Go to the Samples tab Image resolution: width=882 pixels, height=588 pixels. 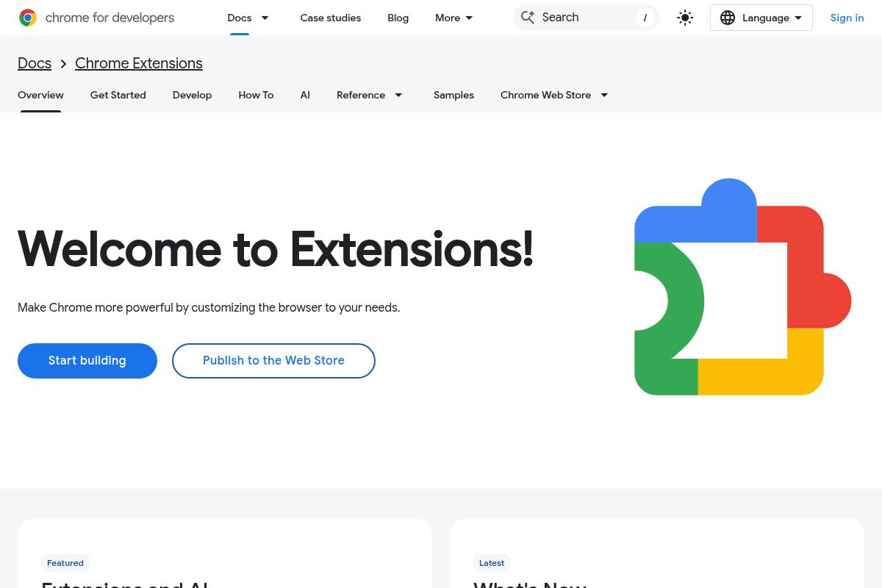pos(453,95)
